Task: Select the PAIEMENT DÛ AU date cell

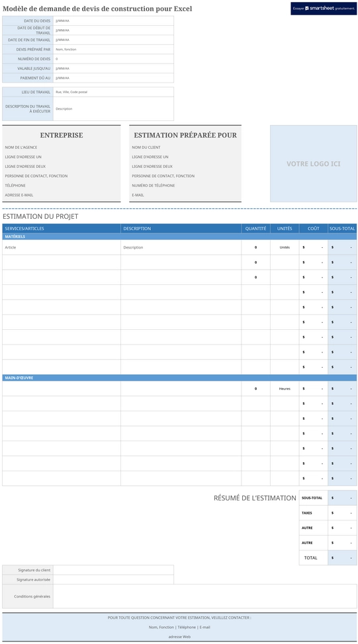Action: tap(113, 78)
